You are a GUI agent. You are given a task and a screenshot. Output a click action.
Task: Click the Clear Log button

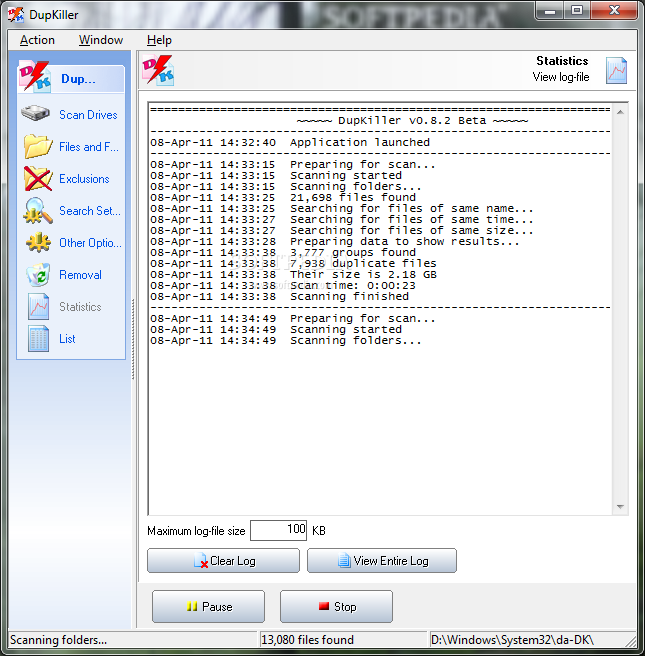[x=223, y=561]
